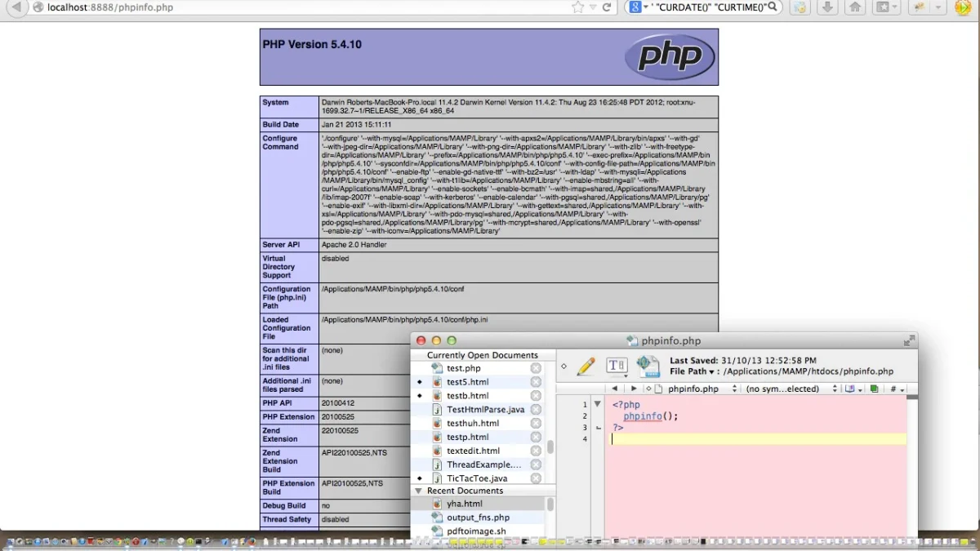Open Google search engine selector
The height and width of the screenshot is (551, 980).
click(637, 7)
